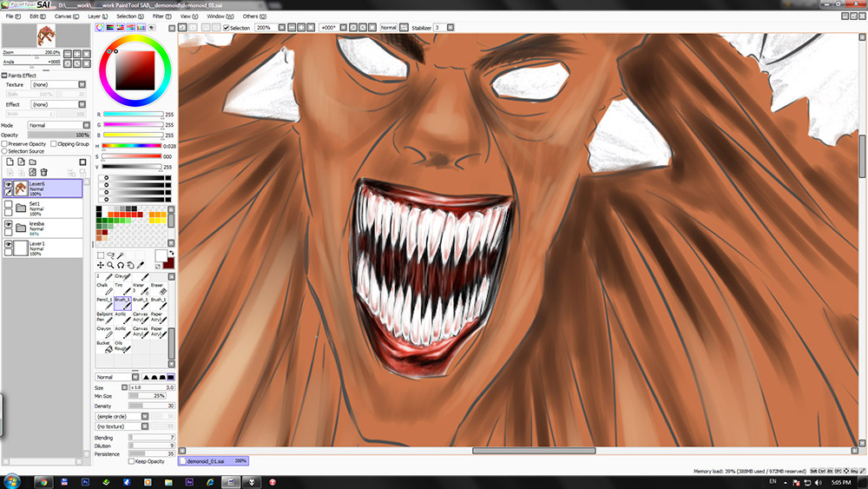
Task: Select the kresba layer row
Action: pos(43,228)
